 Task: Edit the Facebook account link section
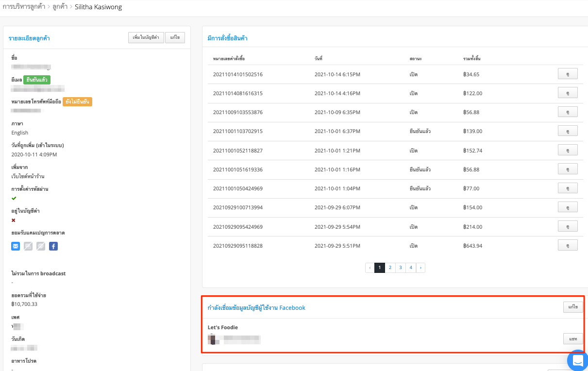(573, 307)
